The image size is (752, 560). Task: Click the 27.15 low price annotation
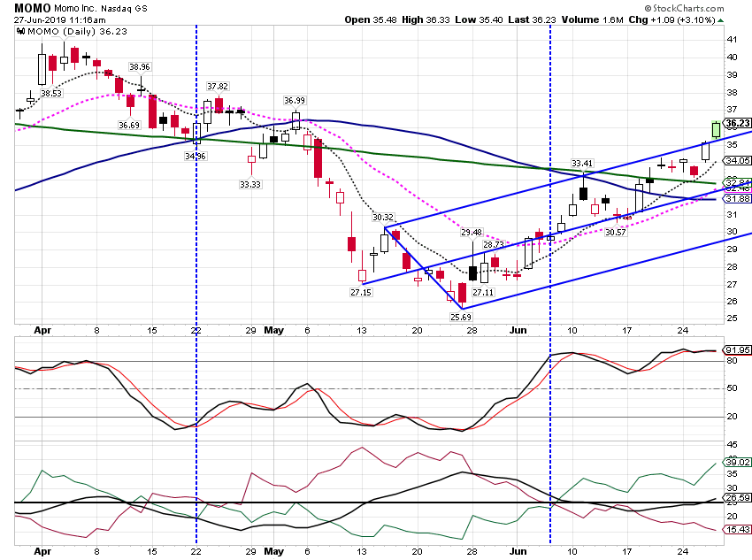(x=361, y=292)
